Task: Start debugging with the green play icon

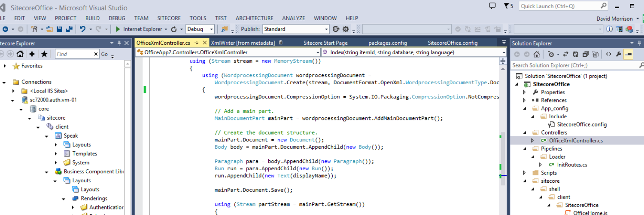Action: (x=118, y=29)
